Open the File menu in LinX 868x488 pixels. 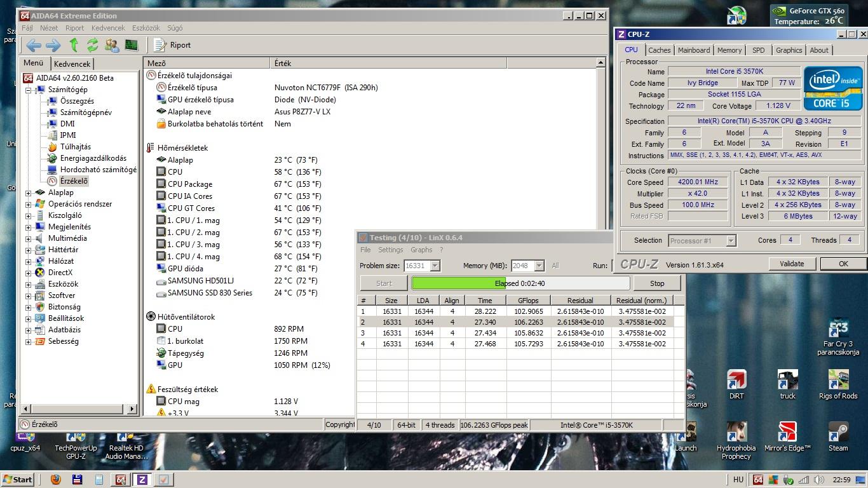[x=365, y=250]
